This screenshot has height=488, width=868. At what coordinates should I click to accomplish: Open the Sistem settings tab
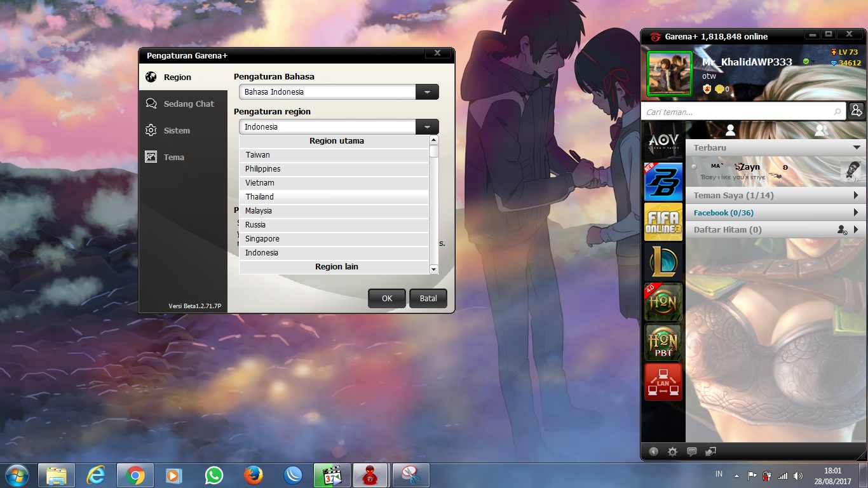pyautogui.click(x=183, y=130)
